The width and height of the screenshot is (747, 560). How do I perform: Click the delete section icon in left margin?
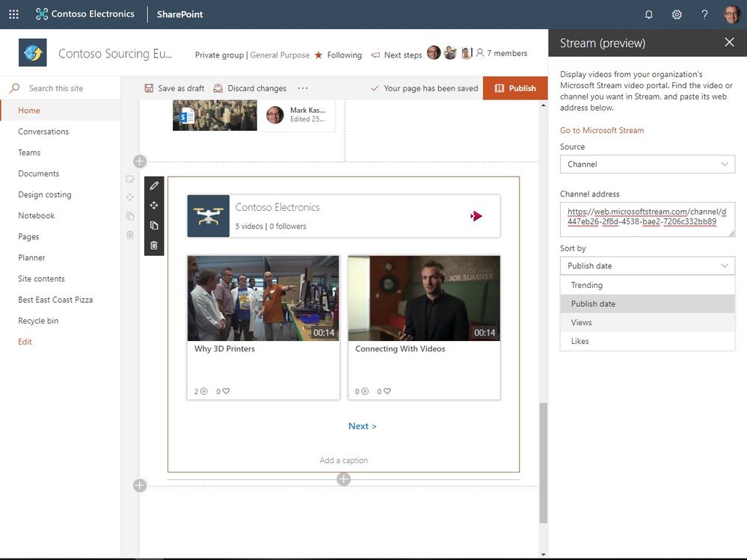[130, 235]
